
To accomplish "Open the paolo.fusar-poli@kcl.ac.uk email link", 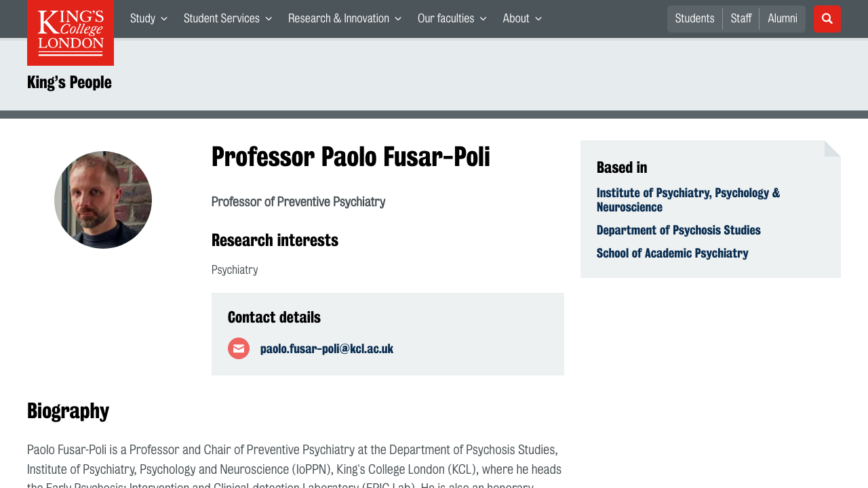I will 327,349.
